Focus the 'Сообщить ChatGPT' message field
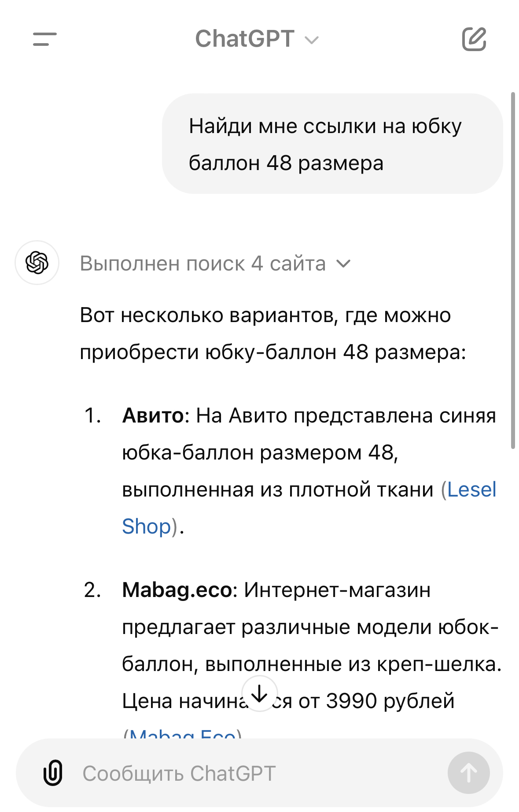519x812 pixels. click(x=259, y=773)
